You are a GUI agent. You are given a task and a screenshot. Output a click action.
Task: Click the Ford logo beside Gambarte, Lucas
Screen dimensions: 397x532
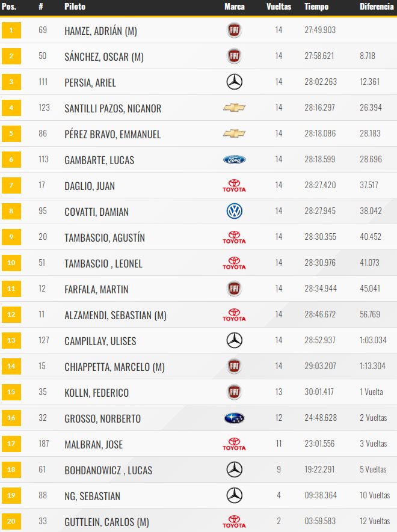pyautogui.click(x=234, y=159)
